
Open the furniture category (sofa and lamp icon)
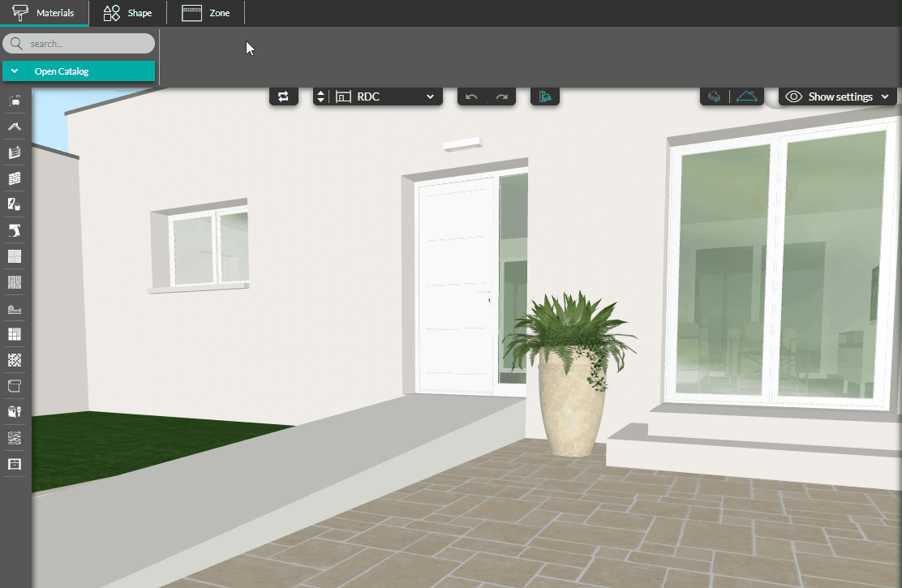(15, 101)
